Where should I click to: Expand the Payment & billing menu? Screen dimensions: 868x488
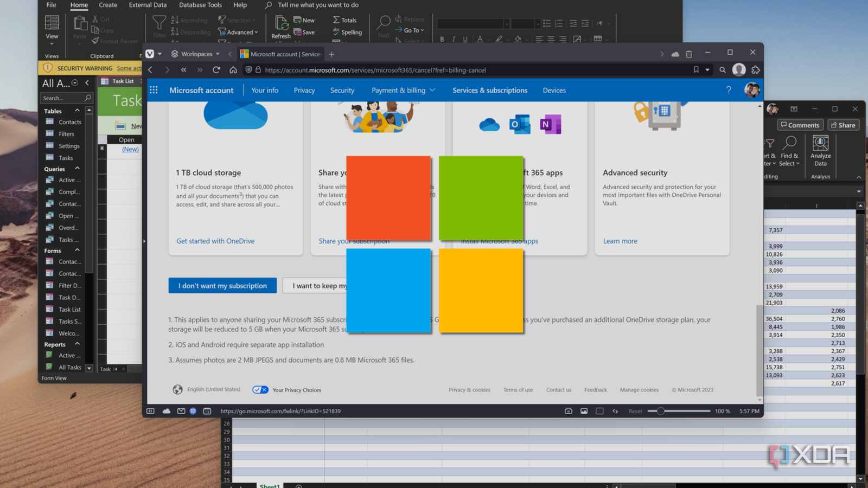click(x=404, y=90)
